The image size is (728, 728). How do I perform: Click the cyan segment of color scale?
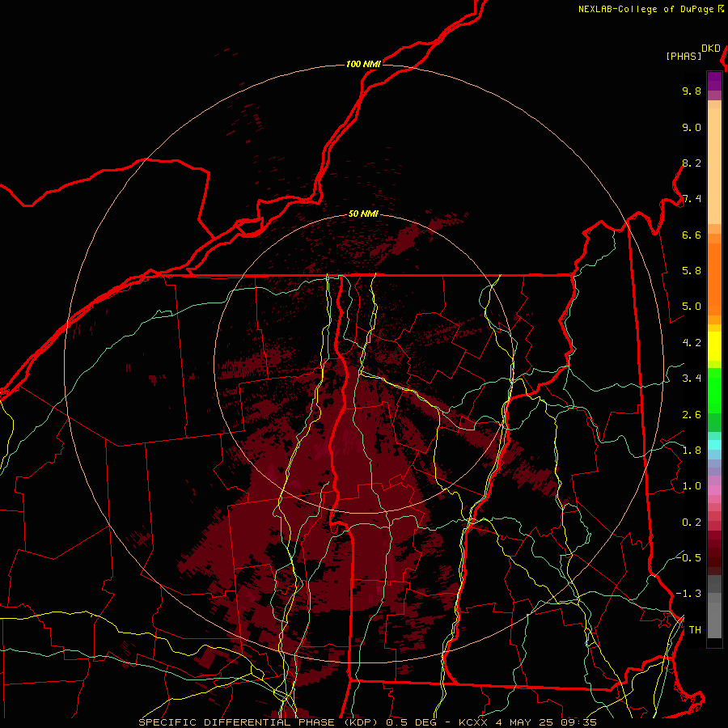pos(714,445)
